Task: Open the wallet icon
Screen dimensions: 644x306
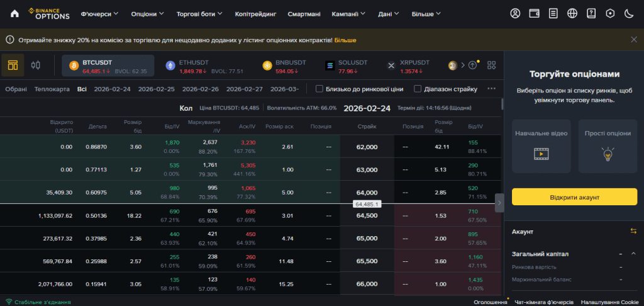Action: 535,14
